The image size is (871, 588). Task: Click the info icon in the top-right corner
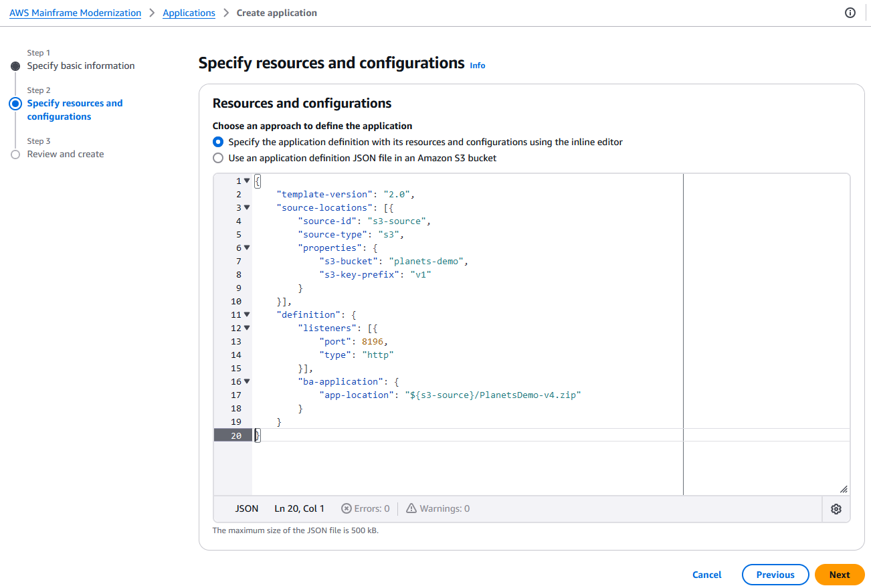coord(850,12)
